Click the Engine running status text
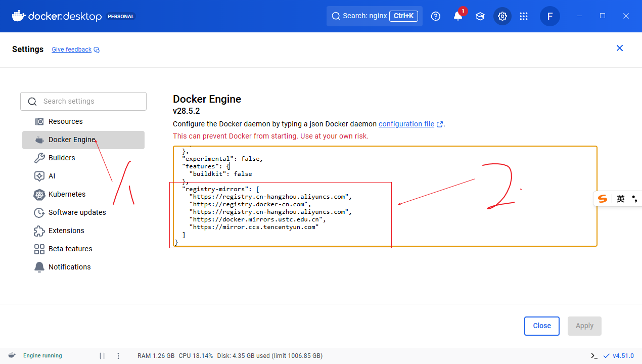 (42, 355)
